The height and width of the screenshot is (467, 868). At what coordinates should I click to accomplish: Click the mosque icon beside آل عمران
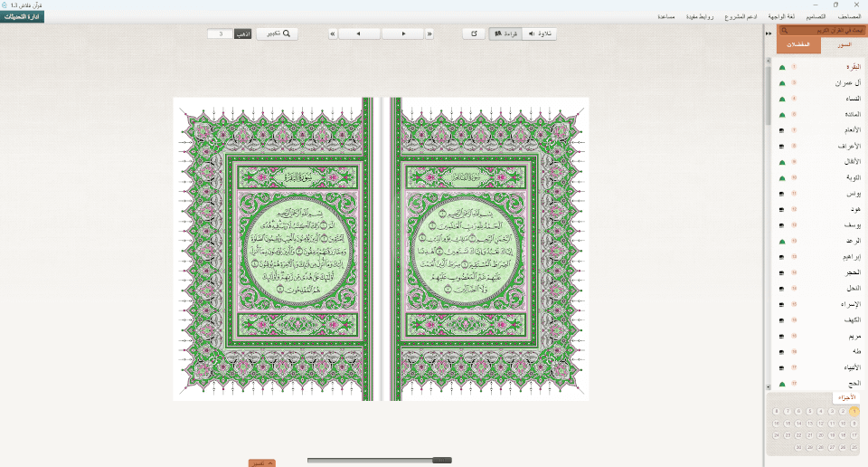[x=782, y=83]
